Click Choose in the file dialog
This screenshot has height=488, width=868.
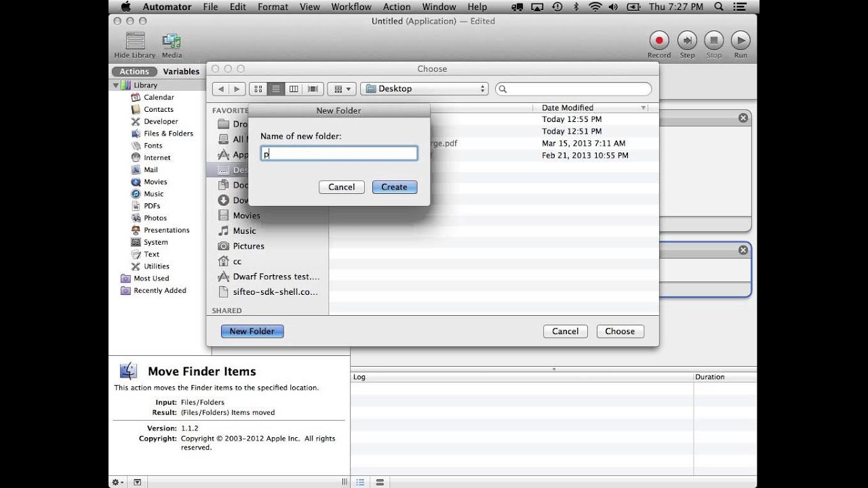pos(620,331)
